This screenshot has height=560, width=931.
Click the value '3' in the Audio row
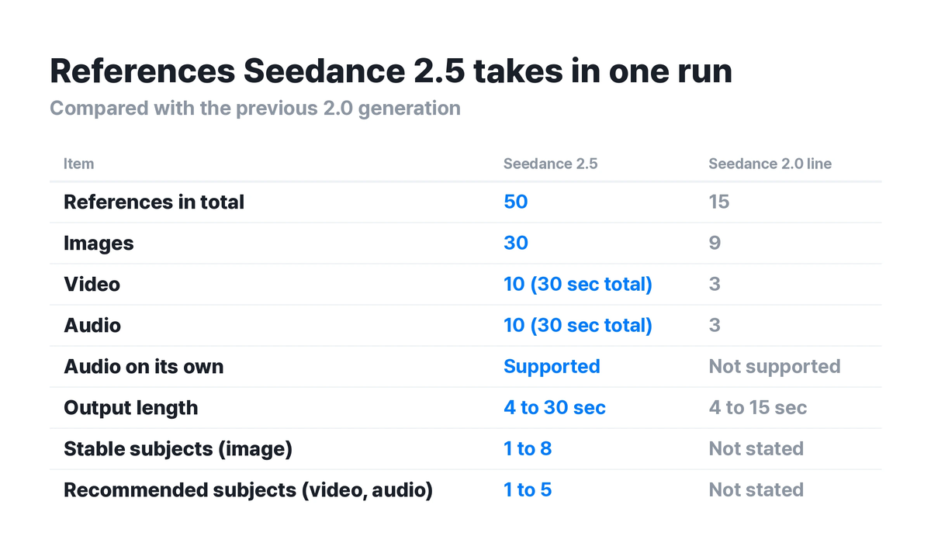point(715,326)
